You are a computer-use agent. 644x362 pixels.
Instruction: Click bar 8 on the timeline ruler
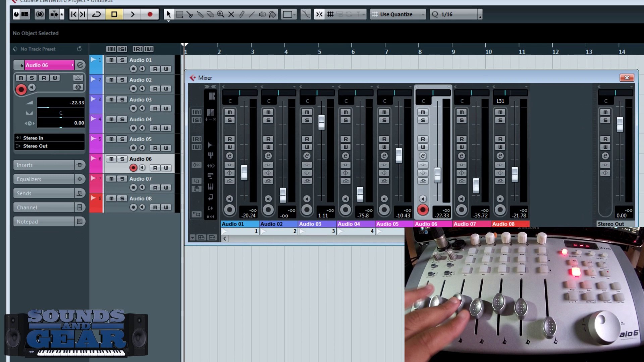[x=419, y=50]
